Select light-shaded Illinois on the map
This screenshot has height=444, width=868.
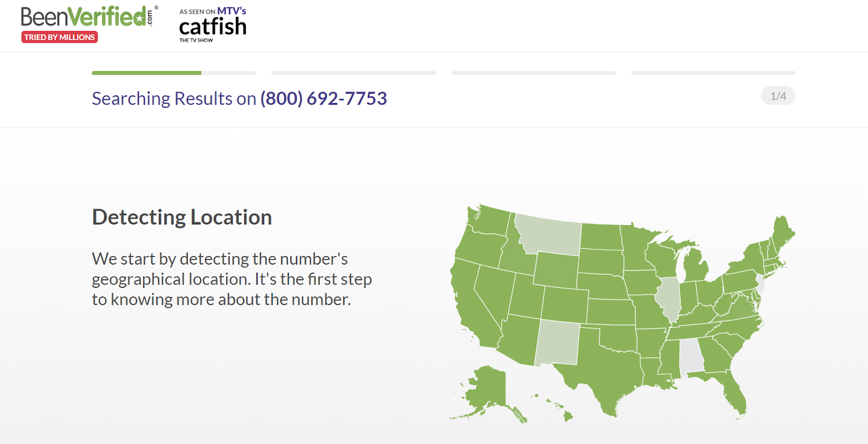668,298
